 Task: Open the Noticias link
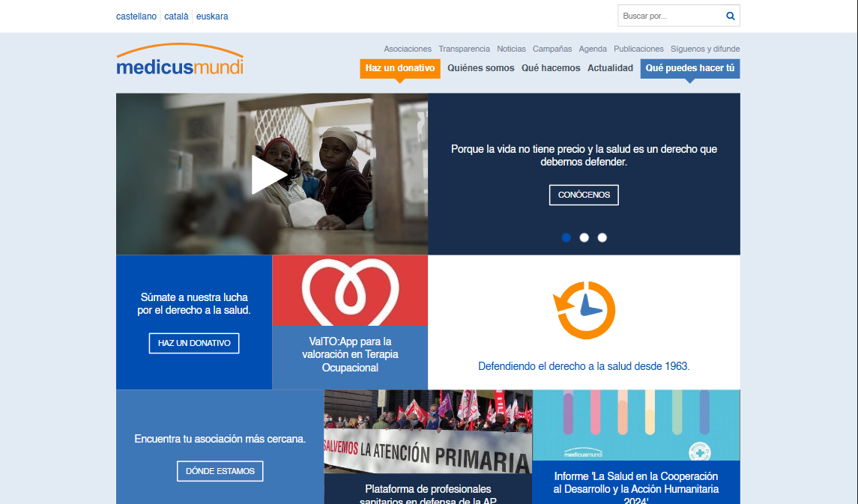pos(511,49)
